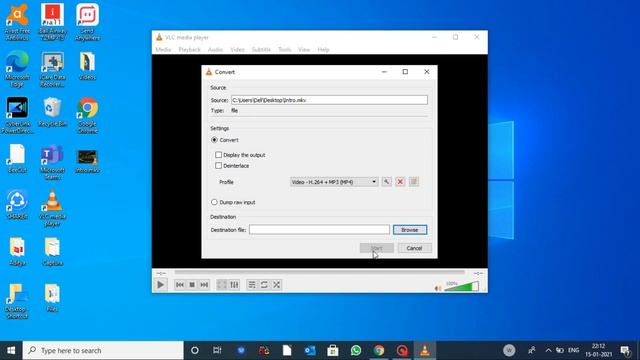Open Avast Free Antivirus desktop icon
This screenshot has width=640, height=360.
coord(17,22)
